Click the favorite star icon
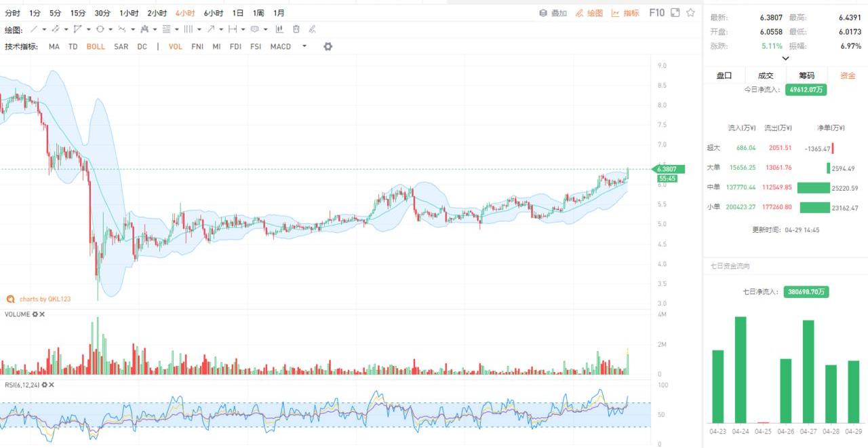This screenshot has width=868, height=448. (690, 13)
